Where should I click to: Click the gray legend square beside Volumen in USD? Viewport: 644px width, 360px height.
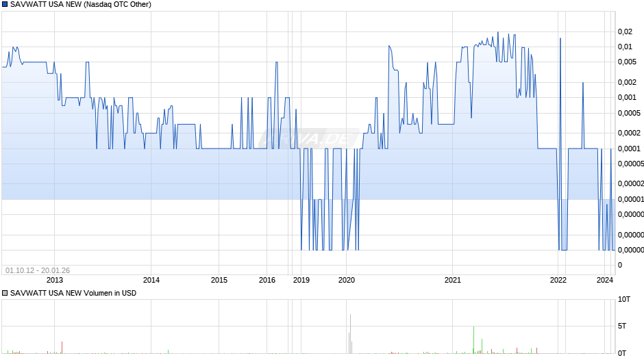(5, 293)
